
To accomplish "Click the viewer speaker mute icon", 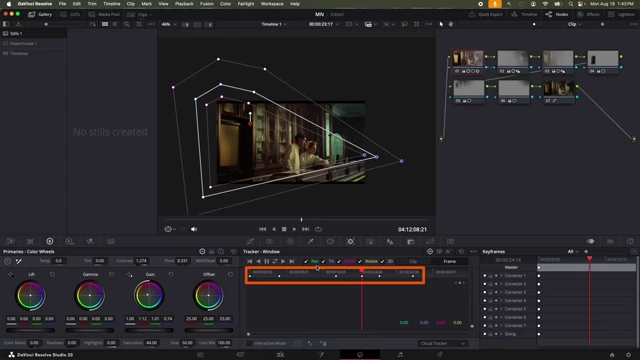I will point(194,229).
